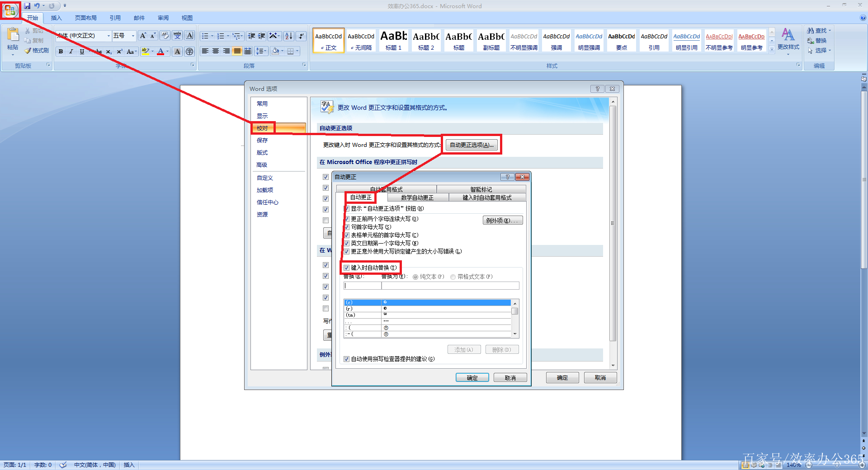Screen dimensions: 868x470
Task: Click zoom slider in status bar
Action: point(837,465)
